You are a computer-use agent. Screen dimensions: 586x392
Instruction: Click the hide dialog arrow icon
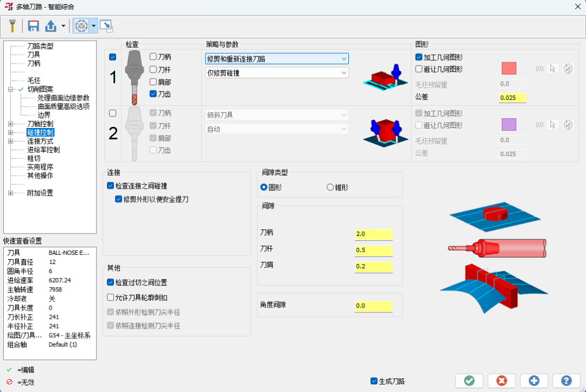point(106,26)
